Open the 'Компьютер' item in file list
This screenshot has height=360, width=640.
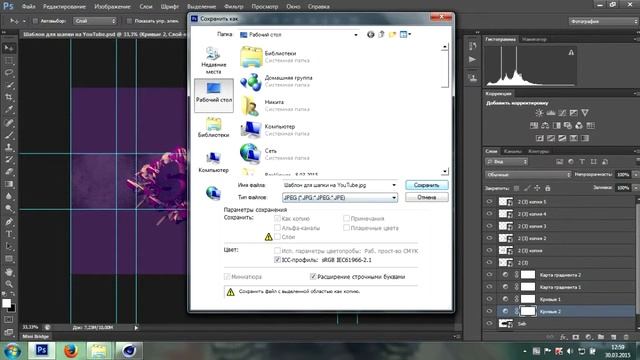(x=279, y=130)
